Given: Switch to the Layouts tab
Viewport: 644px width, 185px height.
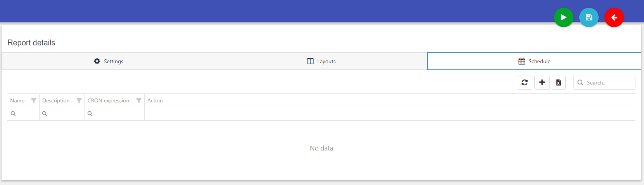Looking at the screenshot, I should 321,61.
